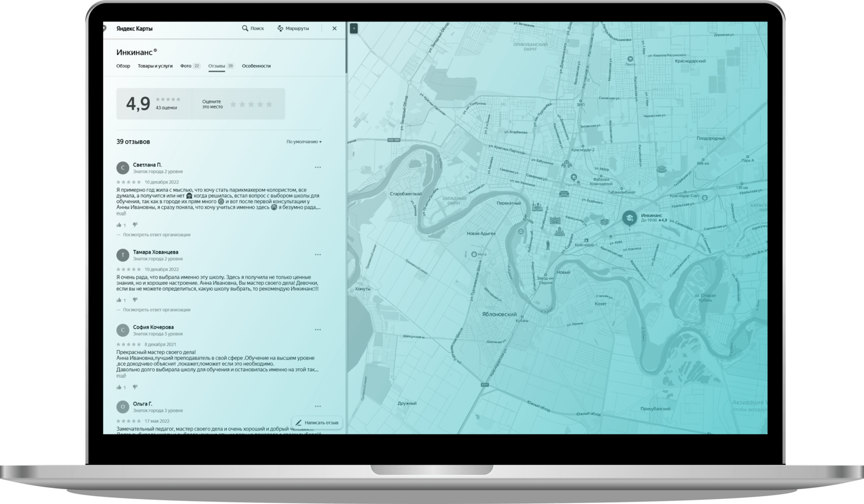Click the Яблоновский label on the map
Viewport: 864px width, 504px height.
[499, 314]
